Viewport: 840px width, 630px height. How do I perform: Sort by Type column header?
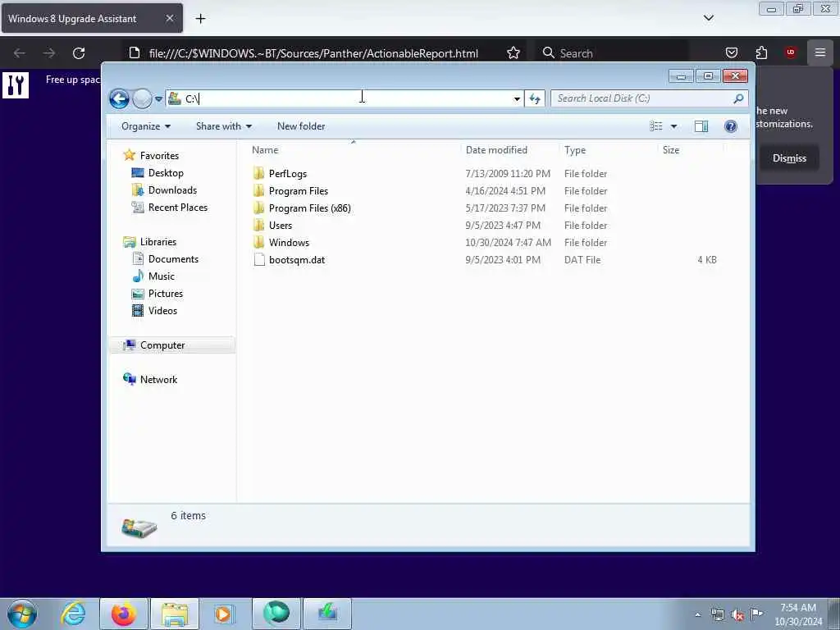click(575, 150)
